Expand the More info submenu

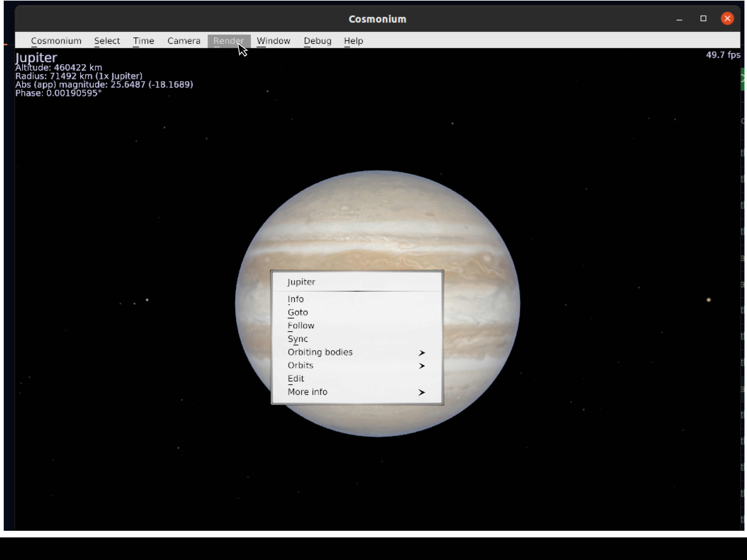pos(307,392)
